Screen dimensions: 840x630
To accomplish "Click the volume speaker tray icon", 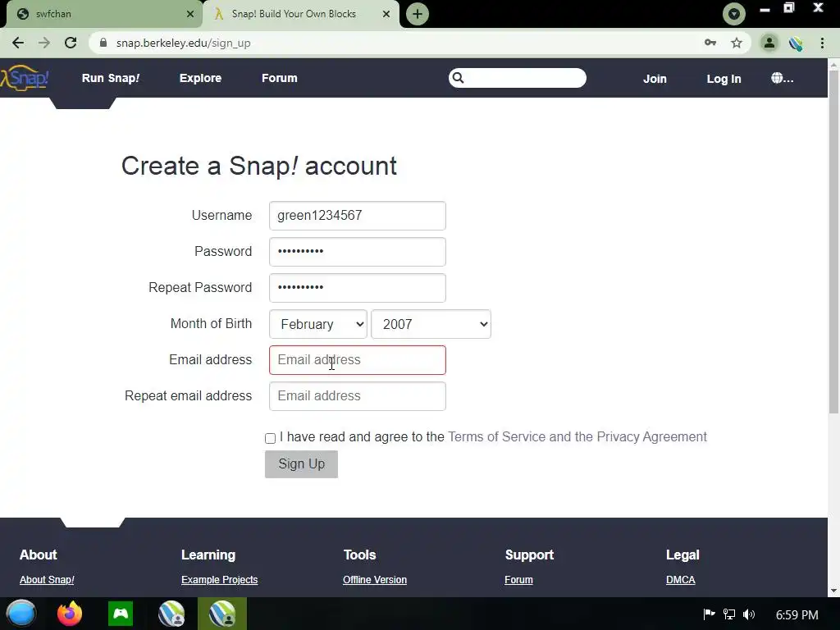I will pyautogui.click(x=749, y=614).
